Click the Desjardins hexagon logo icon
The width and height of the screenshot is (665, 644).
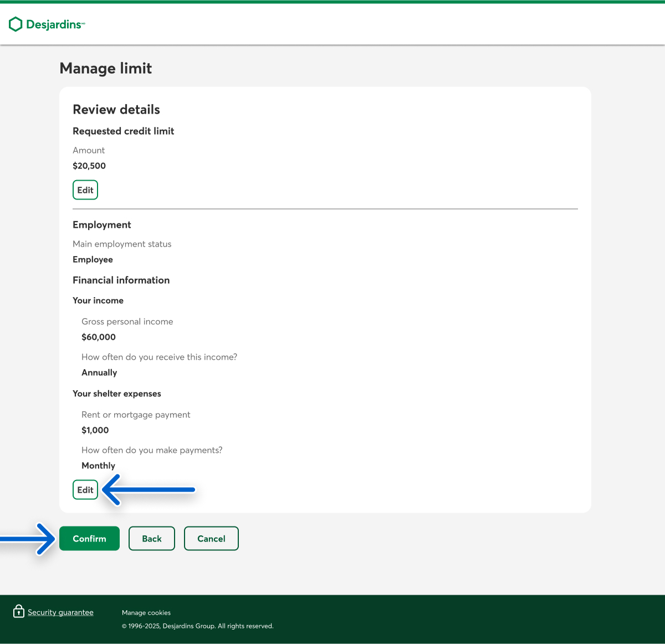coord(16,24)
